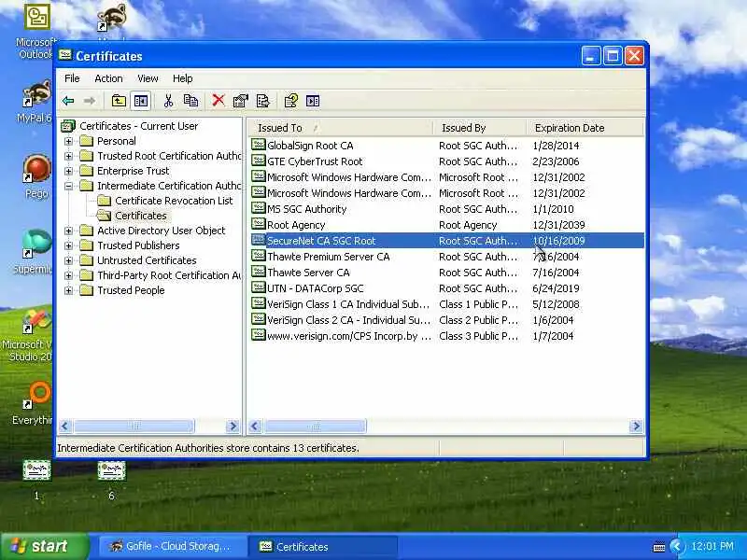Click the Microsoft Outlook desktop icon

tap(36, 18)
